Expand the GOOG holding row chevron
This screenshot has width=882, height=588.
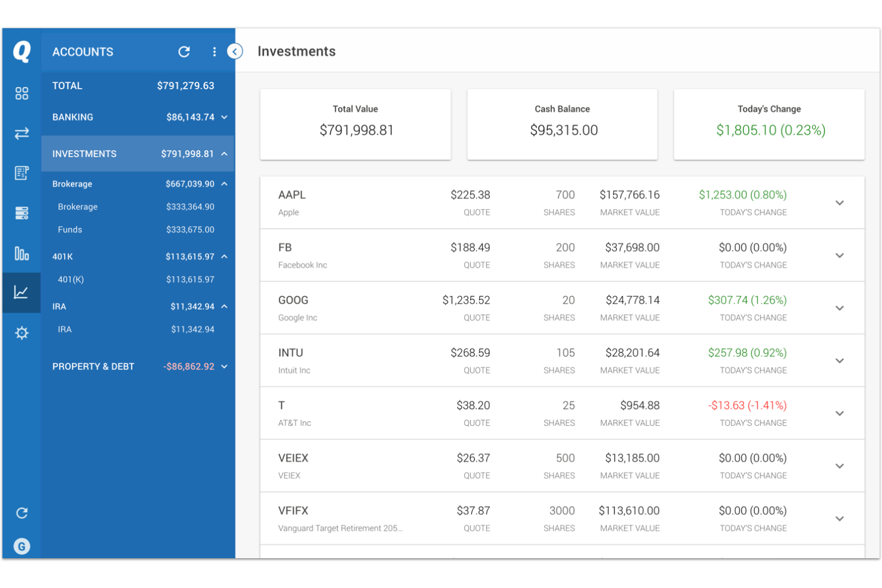click(839, 309)
